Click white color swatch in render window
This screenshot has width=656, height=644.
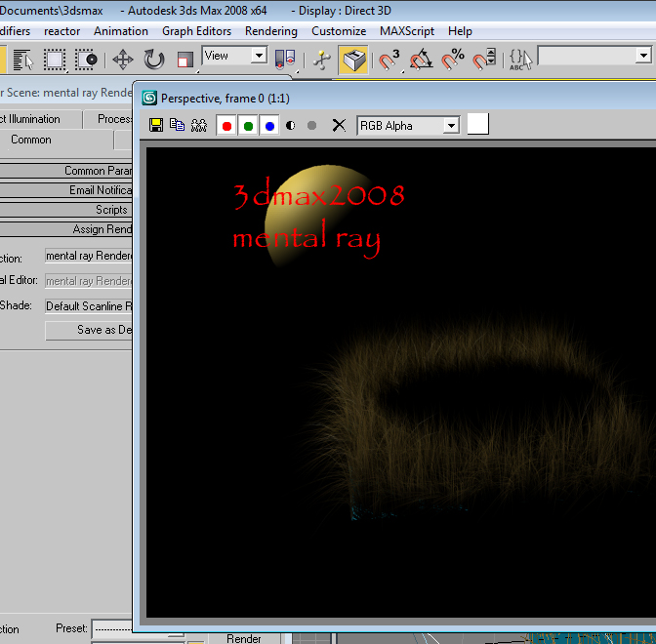coord(477,124)
